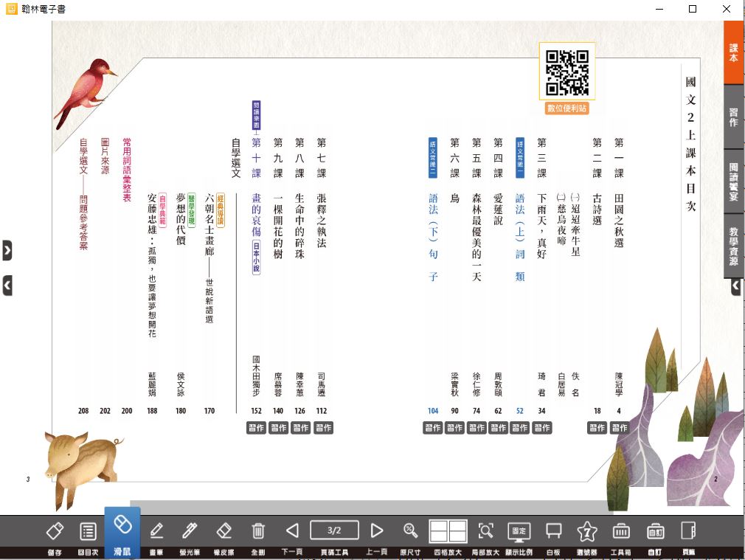Open 習作 for 第五課 森林最優美的一天
This screenshot has height=560, width=745.
point(477,428)
